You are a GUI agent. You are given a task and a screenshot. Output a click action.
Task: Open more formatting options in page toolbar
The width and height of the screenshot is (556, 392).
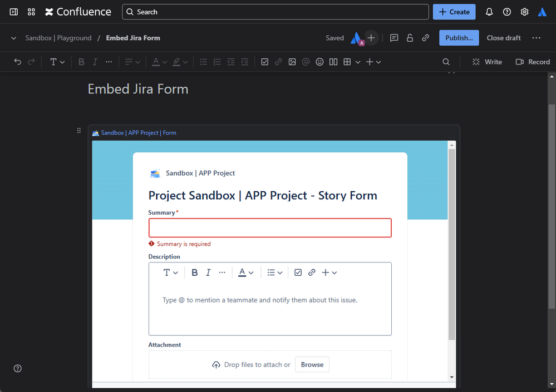[109, 62]
